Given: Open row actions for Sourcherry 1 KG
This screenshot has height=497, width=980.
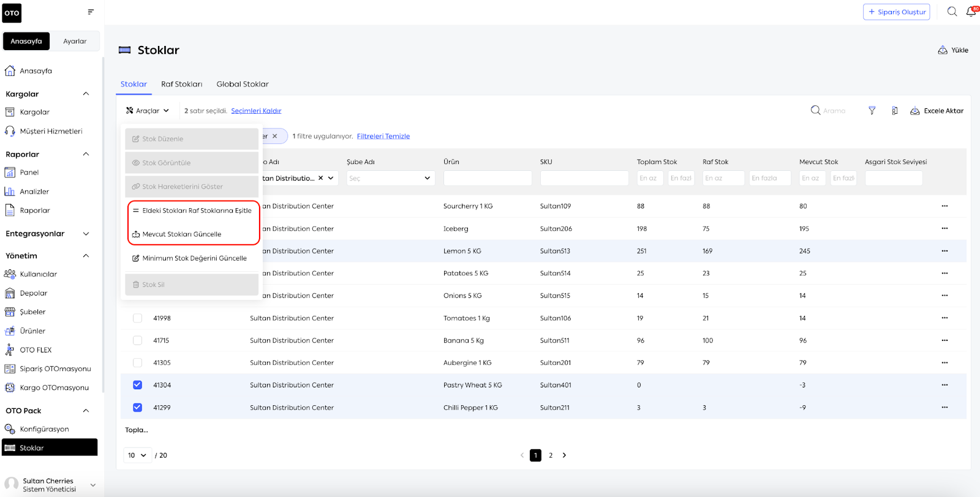Looking at the screenshot, I should pyautogui.click(x=944, y=206).
